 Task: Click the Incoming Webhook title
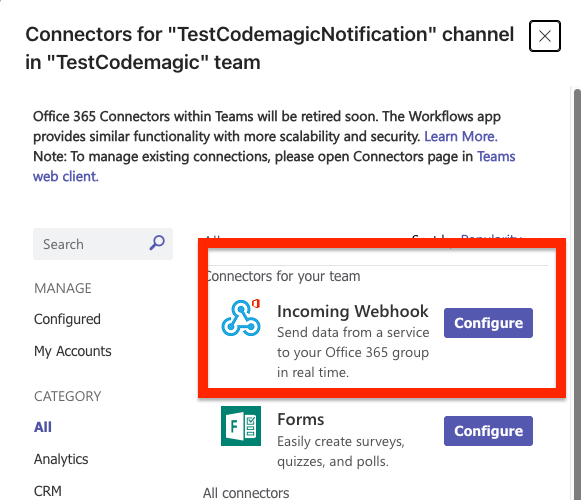pos(353,311)
